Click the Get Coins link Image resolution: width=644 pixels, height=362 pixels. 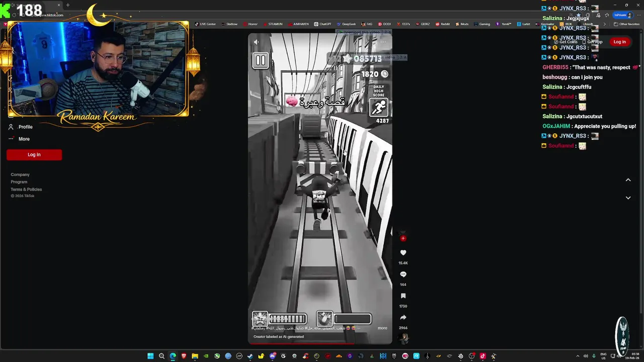(x=566, y=42)
